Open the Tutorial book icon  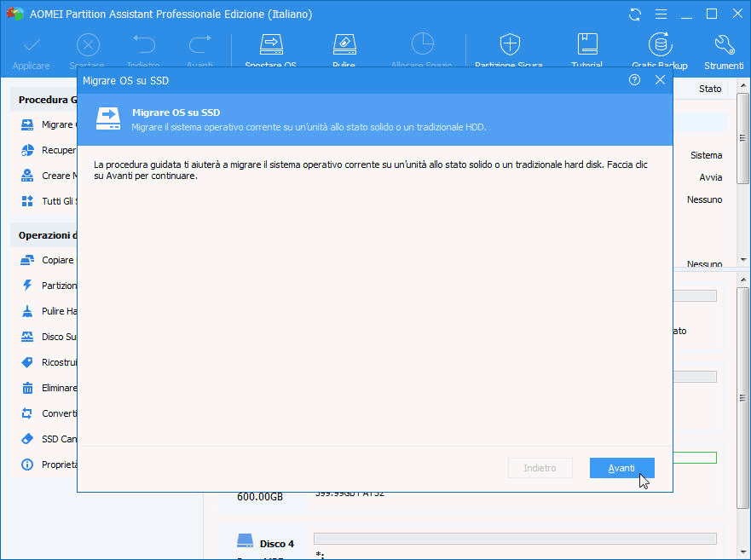tap(587, 44)
